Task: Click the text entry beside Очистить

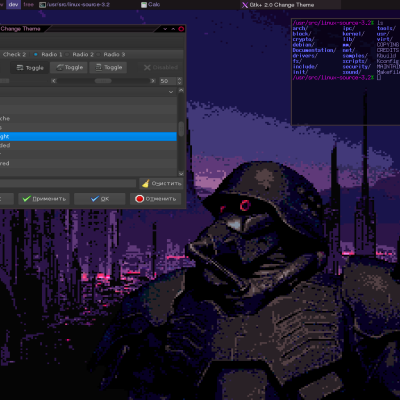Action: [68, 183]
